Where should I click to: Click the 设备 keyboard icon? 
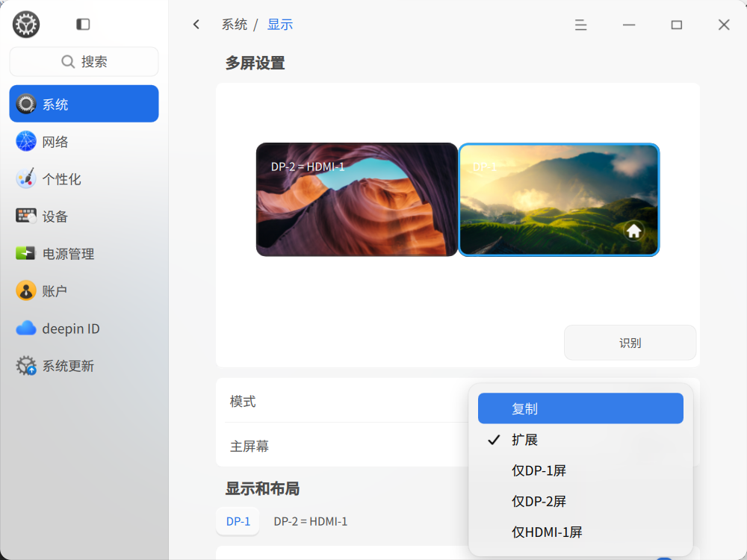click(x=26, y=217)
